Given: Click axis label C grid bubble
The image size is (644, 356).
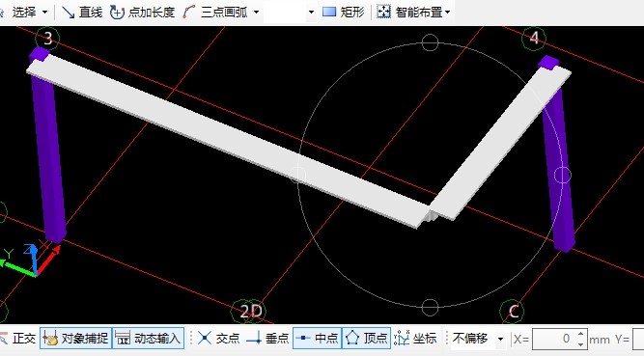Looking at the screenshot, I should [x=512, y=312].
